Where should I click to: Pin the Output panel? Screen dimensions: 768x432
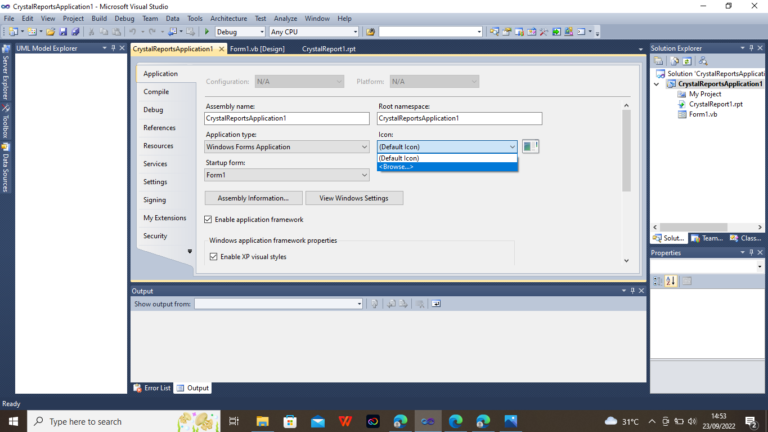[x=632, y=291]
